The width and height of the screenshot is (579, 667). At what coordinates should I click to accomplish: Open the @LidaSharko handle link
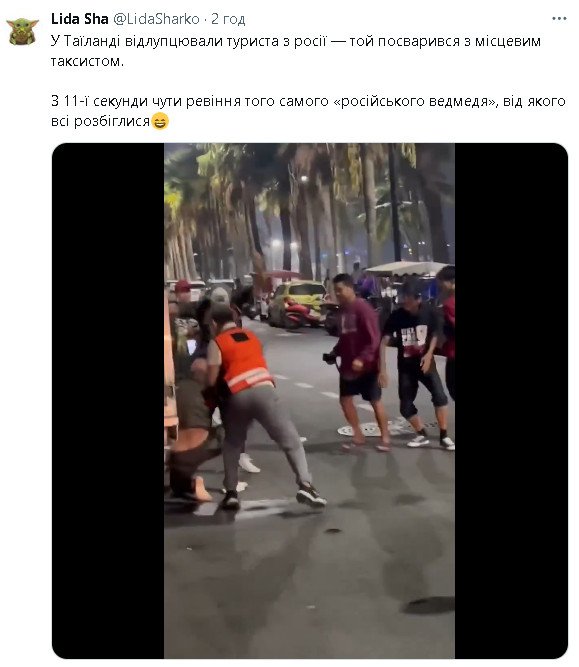[156, 19]
